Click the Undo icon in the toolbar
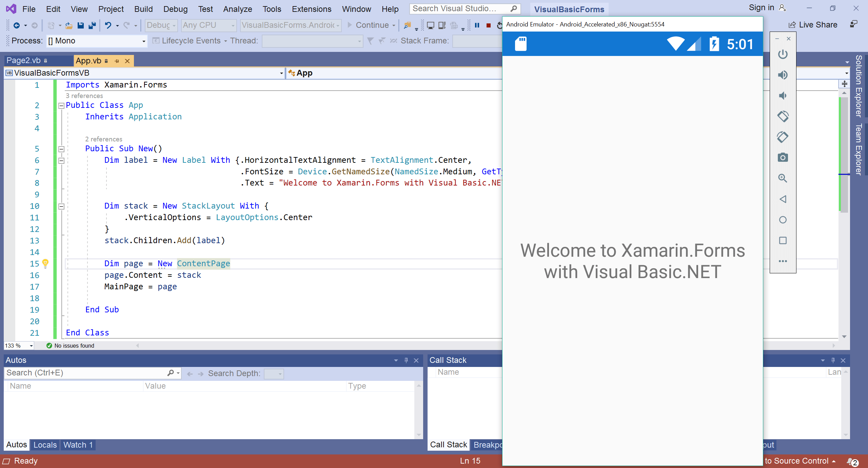Viewport: 868px width, 468px height. (x=108, y=25)
